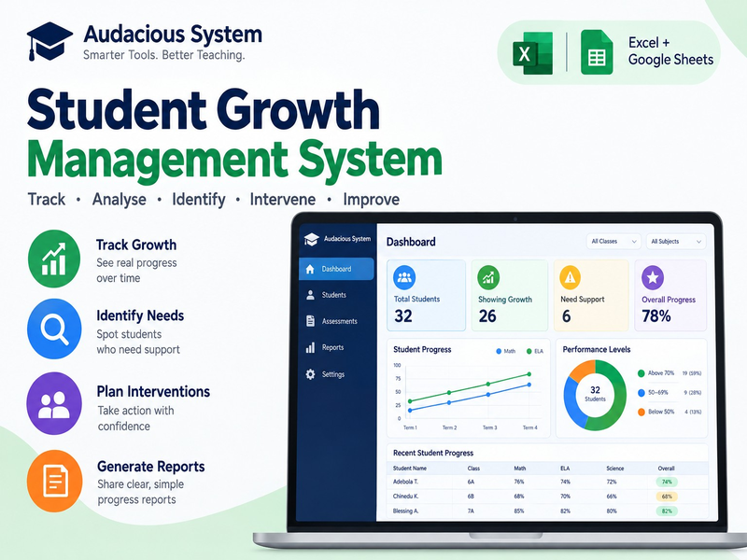Click the Student Name column header

coord(410,469)
